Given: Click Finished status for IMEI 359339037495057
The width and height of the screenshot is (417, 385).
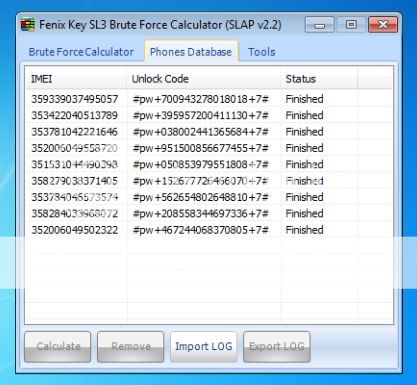Looking at the screenshot, I should 304,99.
